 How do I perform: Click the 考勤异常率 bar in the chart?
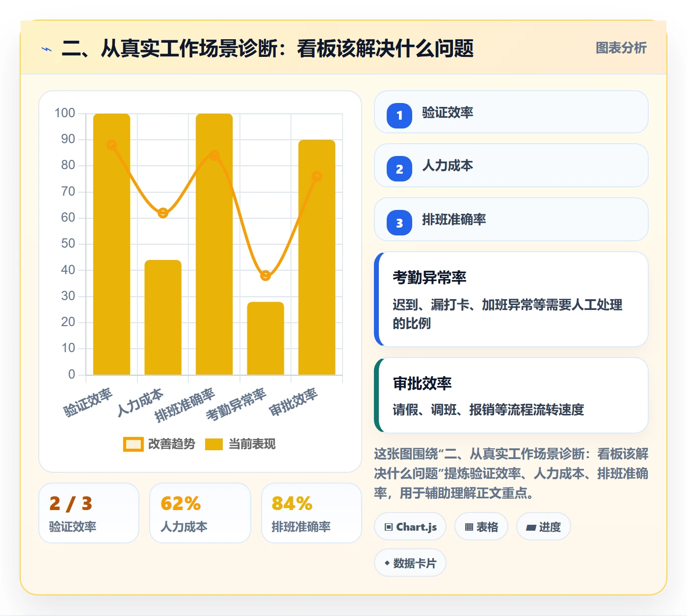click(x=265, y=338)
